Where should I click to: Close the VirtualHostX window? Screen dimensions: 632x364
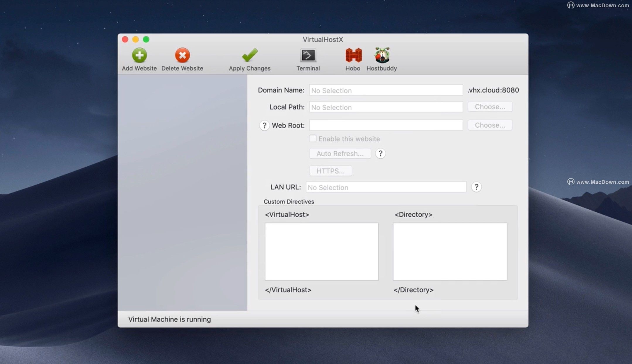click(125, 39)
